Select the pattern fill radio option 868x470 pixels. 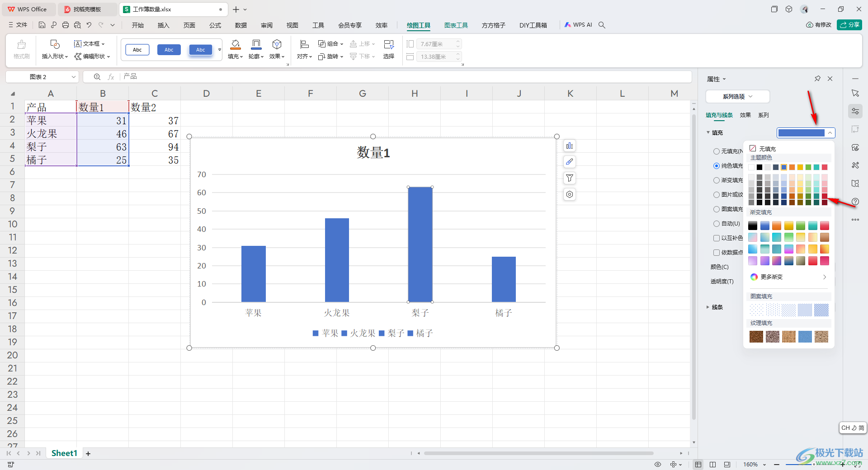[x=717, y=209]
